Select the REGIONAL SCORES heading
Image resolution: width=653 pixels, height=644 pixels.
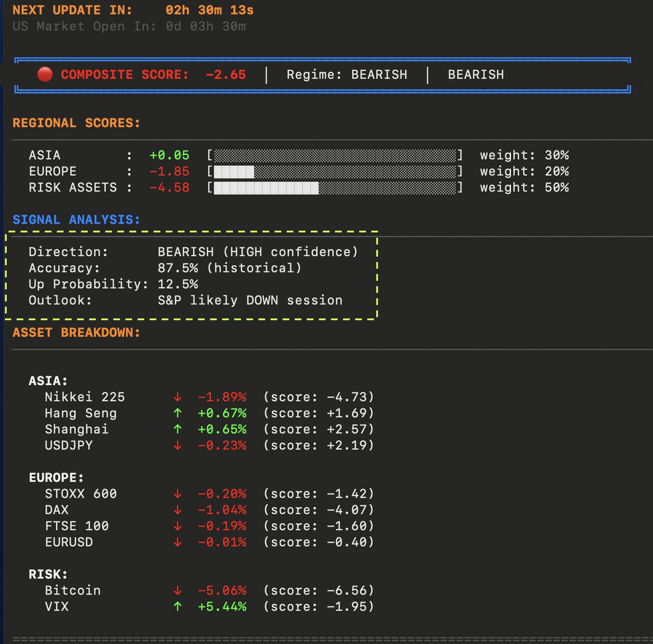(x=76, y=123)
